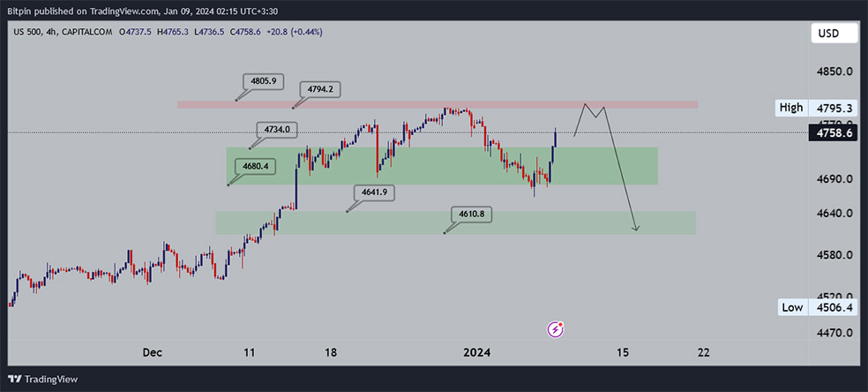868x392 pixels.
Task: Select the 4805.9 price callout label
Action: click(264, 81)
